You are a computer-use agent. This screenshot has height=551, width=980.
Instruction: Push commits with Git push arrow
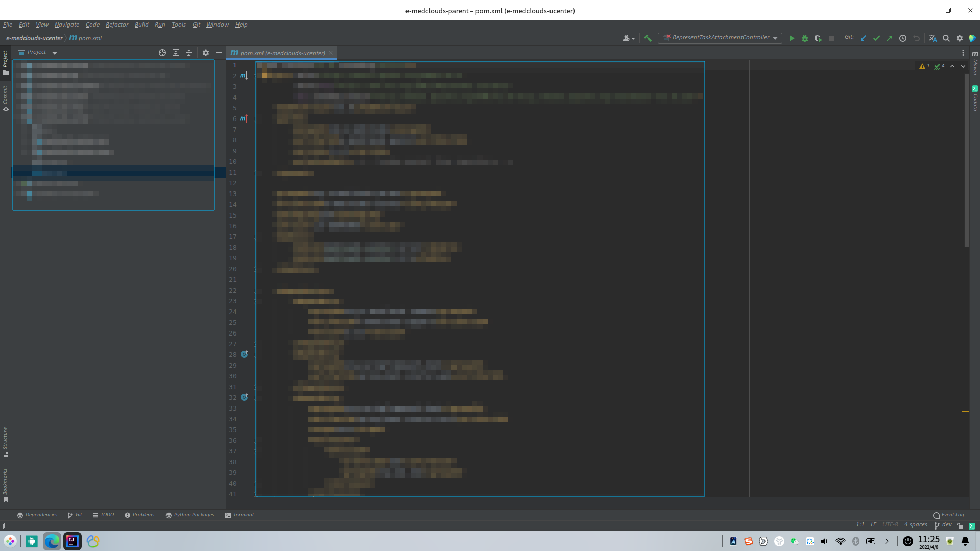890,38
